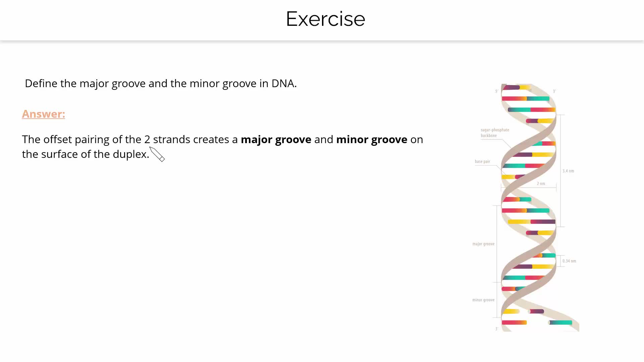Click the "0.34 nm" spacing label
This screenshot has height=362, width=644.
569,261
